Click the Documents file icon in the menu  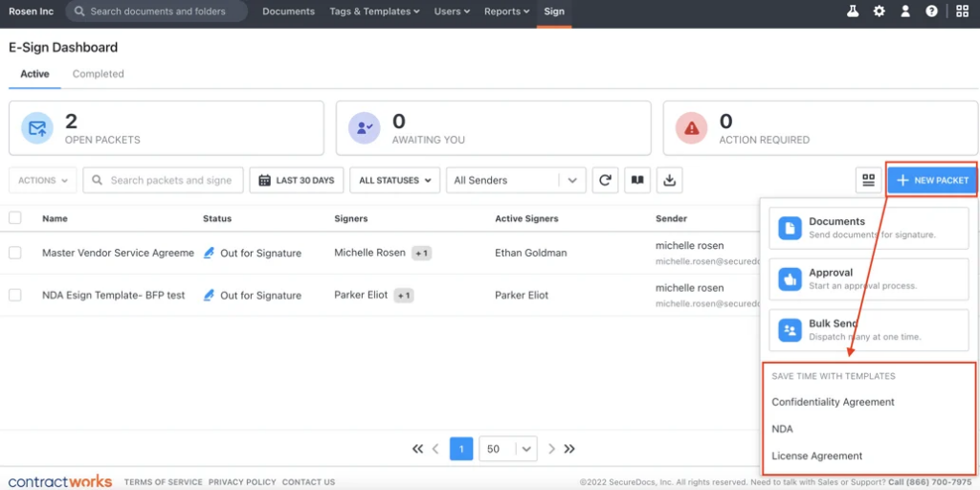790,228
